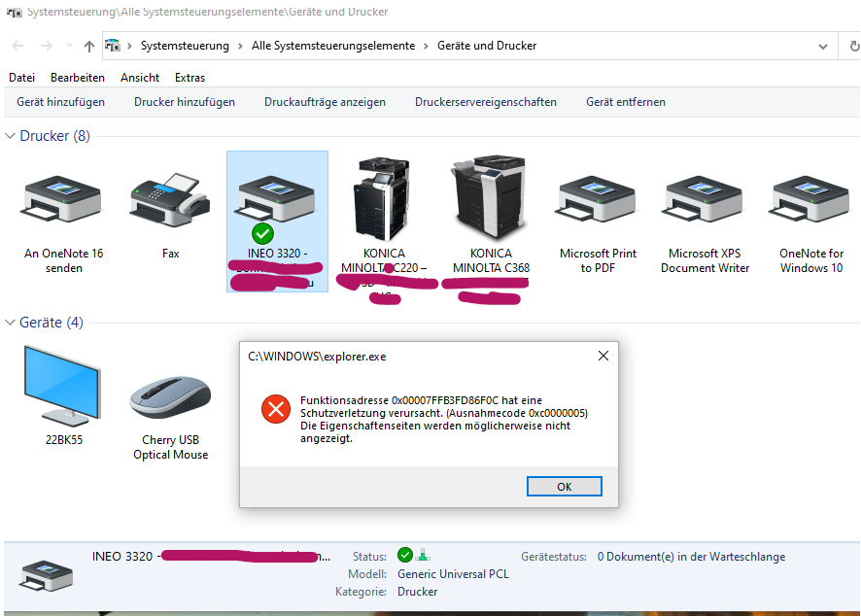
Task: Expand the chevron after Systemsteuerung in breadcrumb
Action: coord(240,46)
